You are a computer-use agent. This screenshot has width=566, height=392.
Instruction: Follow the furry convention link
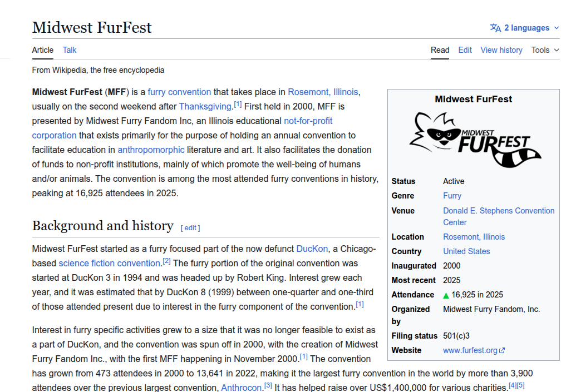click(179, 92)
